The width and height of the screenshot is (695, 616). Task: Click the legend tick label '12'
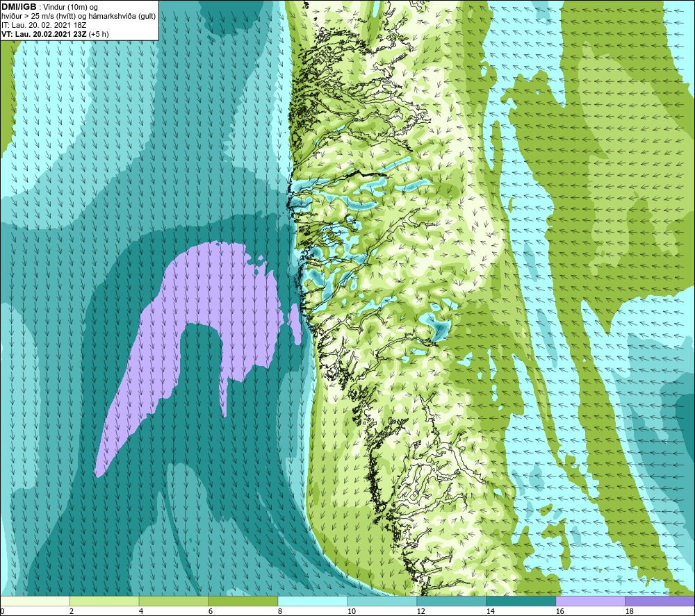[x=420, y=611]
